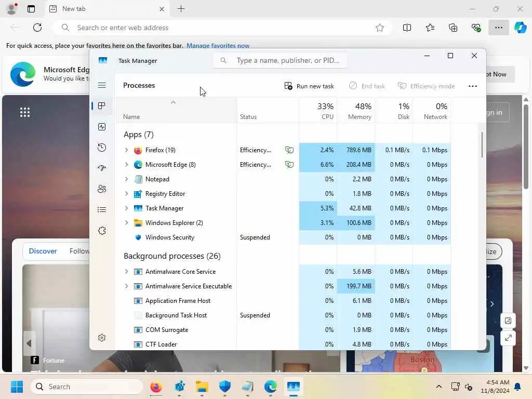This screenshot has width=532, height=399.
Task: Sort processes by Memory column
Action: pos(356,111)
